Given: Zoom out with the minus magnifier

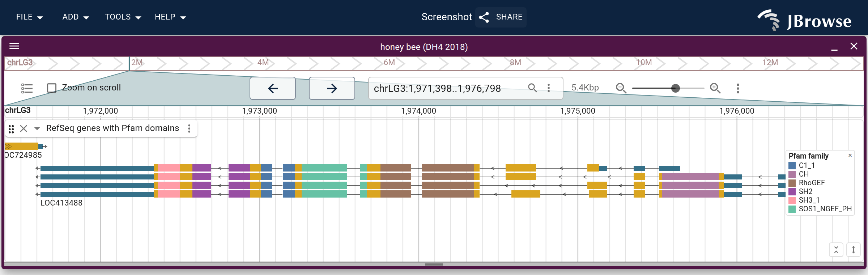Looking at the screenshot, I should coord(621,88).
